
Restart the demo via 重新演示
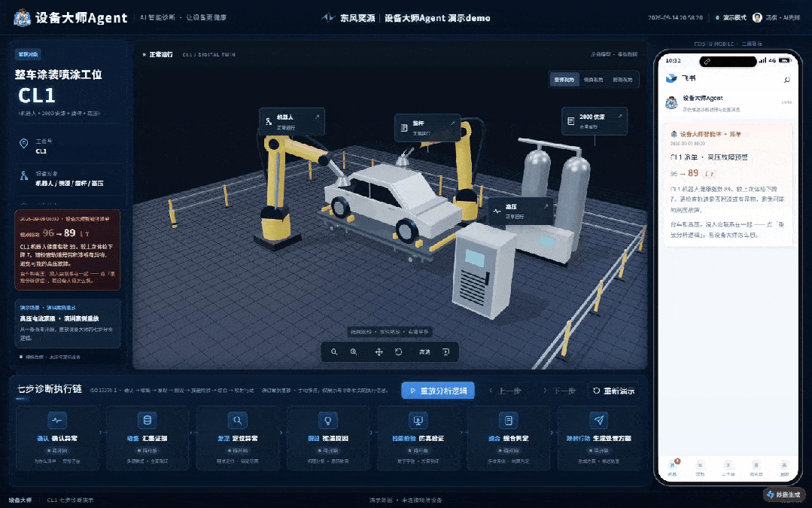click(613, 391)
